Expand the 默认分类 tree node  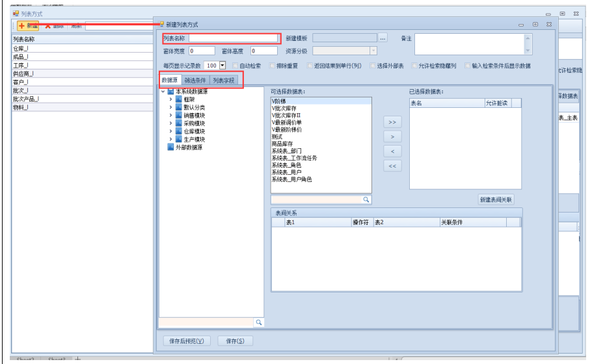170,107
